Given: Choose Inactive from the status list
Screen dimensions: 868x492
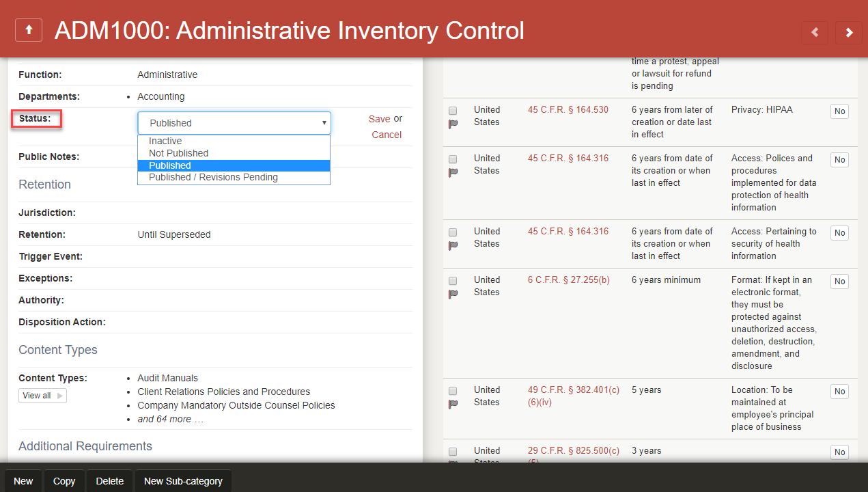Looking at the screenshot, I should click(x=165, y=141).
